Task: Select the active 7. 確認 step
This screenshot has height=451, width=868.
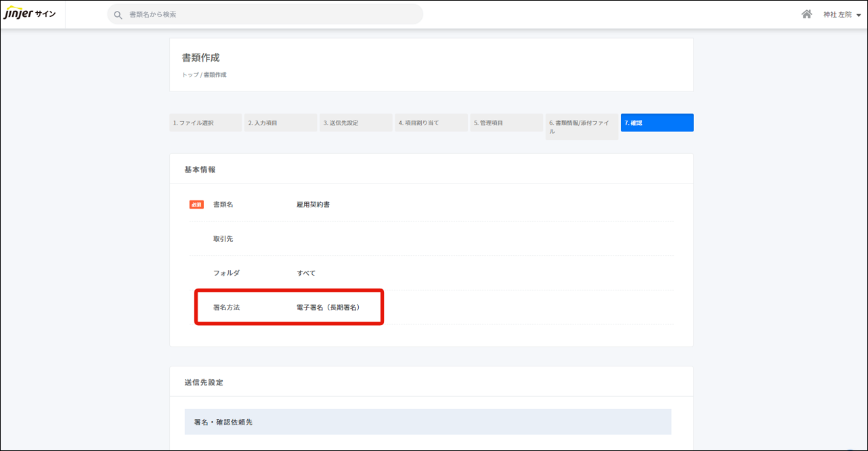Action: (x=656, y=123)
